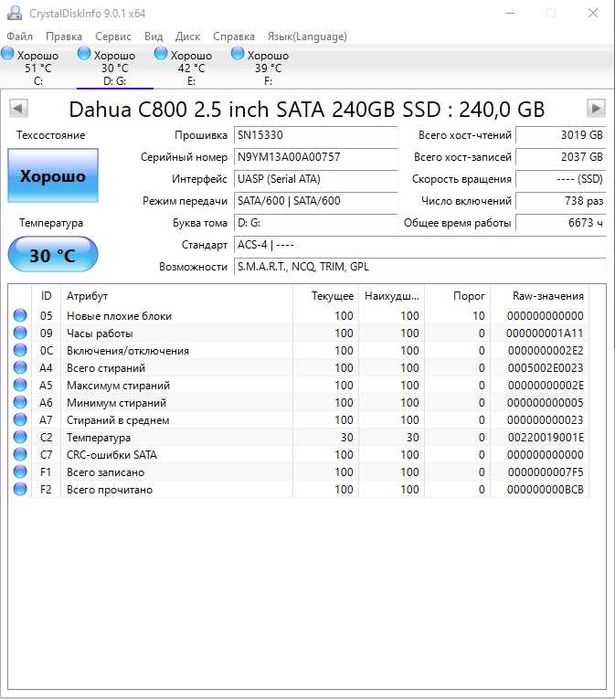
Task: Click status orb of attribute A4 row
Action: [20, 368]
